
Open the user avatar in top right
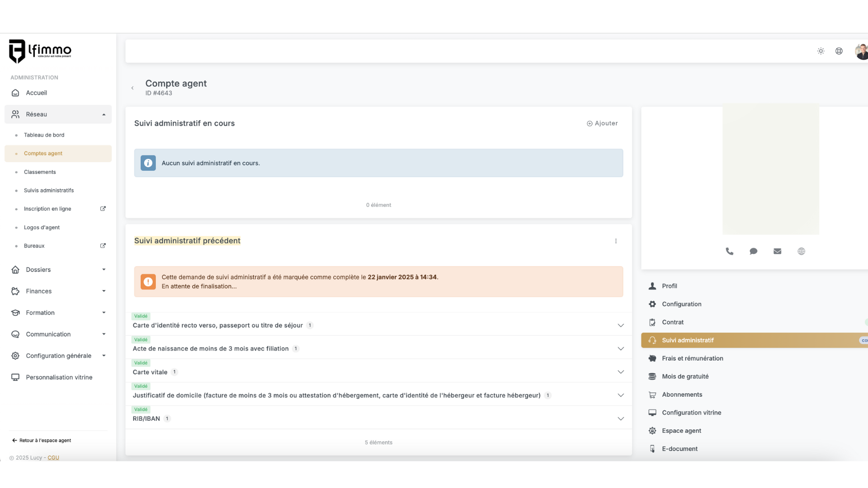tap(861, 52)
